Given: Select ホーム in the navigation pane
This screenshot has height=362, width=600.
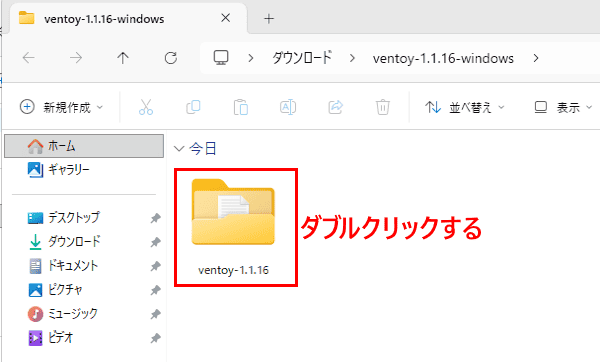Looking at the screenshot, I should tap(84, 146).
